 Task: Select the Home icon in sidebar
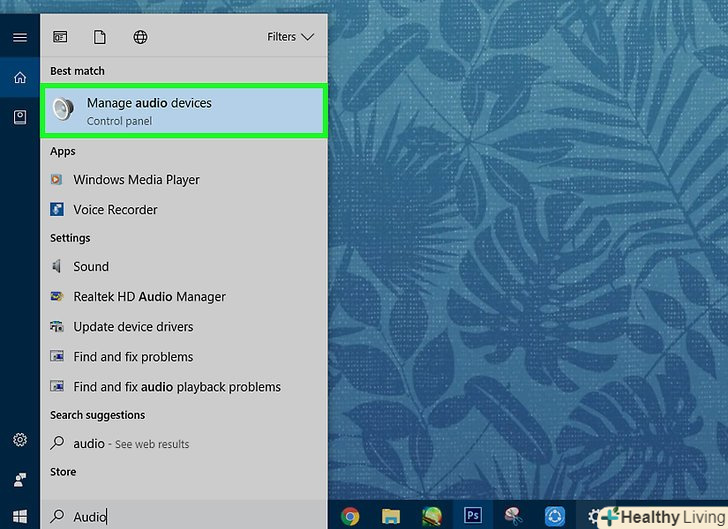(20, 77)
